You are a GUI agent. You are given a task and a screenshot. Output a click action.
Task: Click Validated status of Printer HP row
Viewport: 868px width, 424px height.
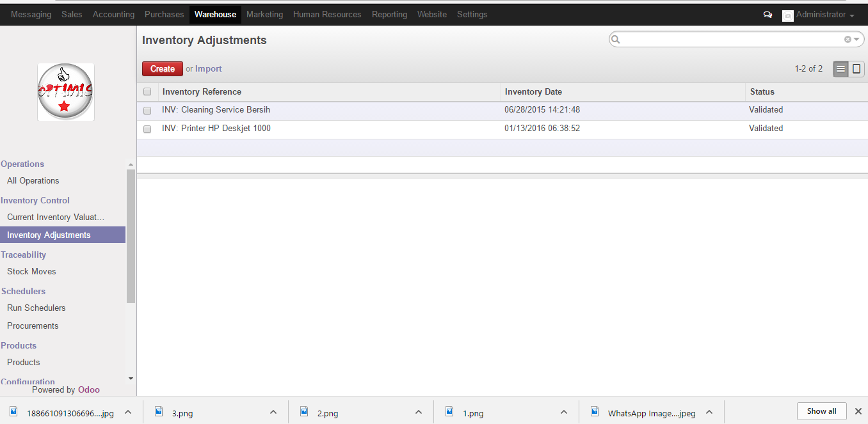(x=766, y=129)
